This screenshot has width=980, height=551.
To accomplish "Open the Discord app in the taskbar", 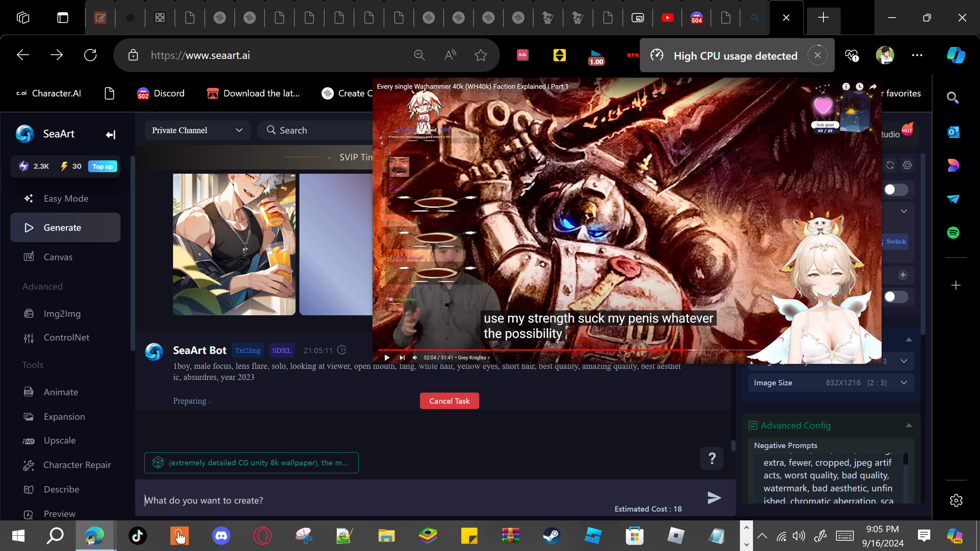I will [x=221, y=535].
